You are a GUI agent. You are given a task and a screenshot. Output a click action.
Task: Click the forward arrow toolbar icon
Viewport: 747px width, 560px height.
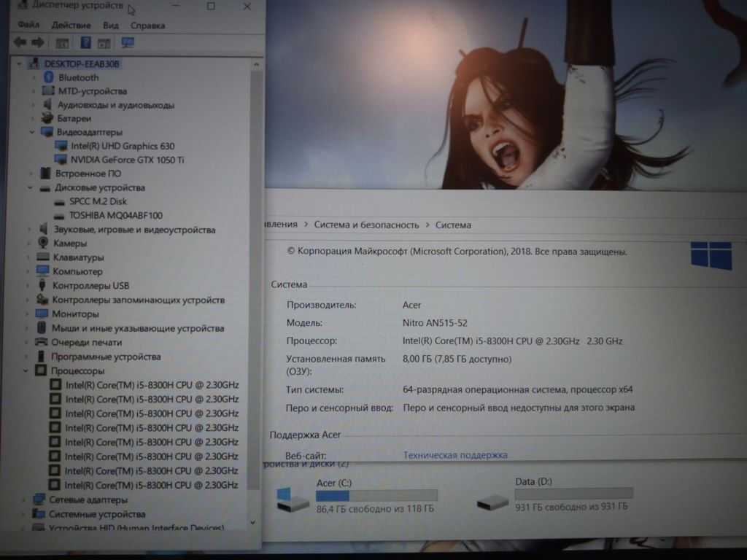pyautogui.click(x=38, y=43)
